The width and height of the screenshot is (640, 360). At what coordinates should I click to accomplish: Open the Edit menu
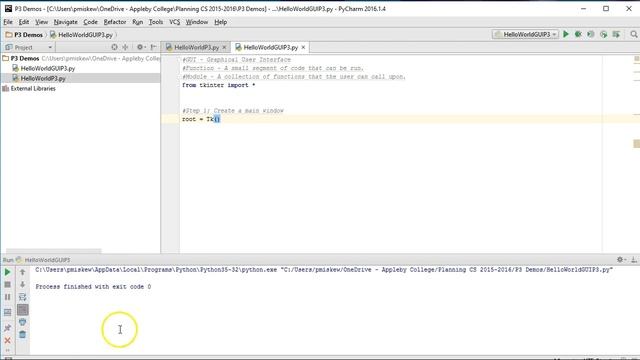pyautogui.click(x=24, y=22)
